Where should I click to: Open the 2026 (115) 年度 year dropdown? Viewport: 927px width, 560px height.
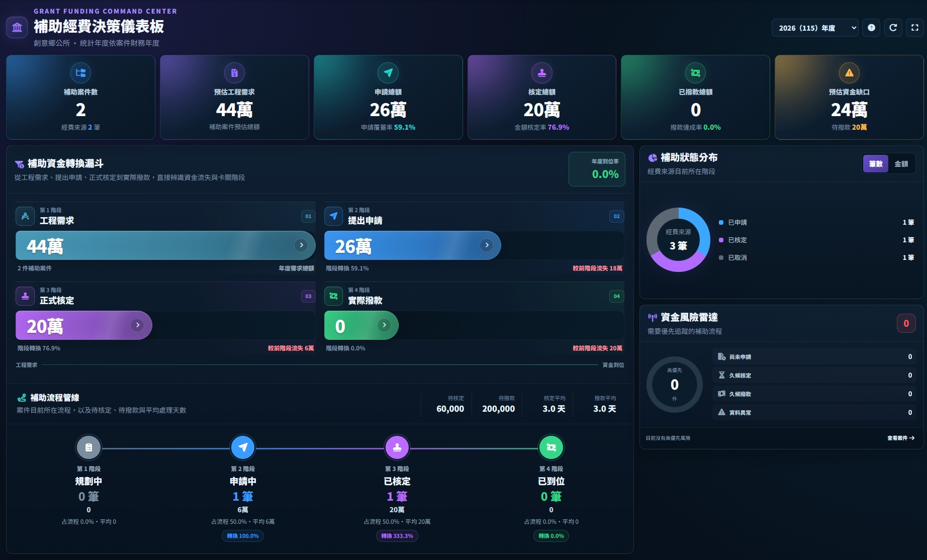pos(815,28)
